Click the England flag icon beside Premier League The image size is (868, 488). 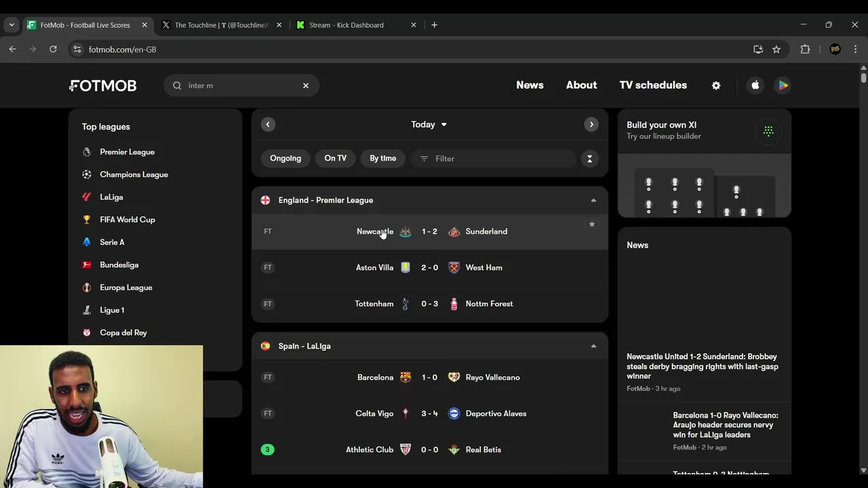point(266,200)
